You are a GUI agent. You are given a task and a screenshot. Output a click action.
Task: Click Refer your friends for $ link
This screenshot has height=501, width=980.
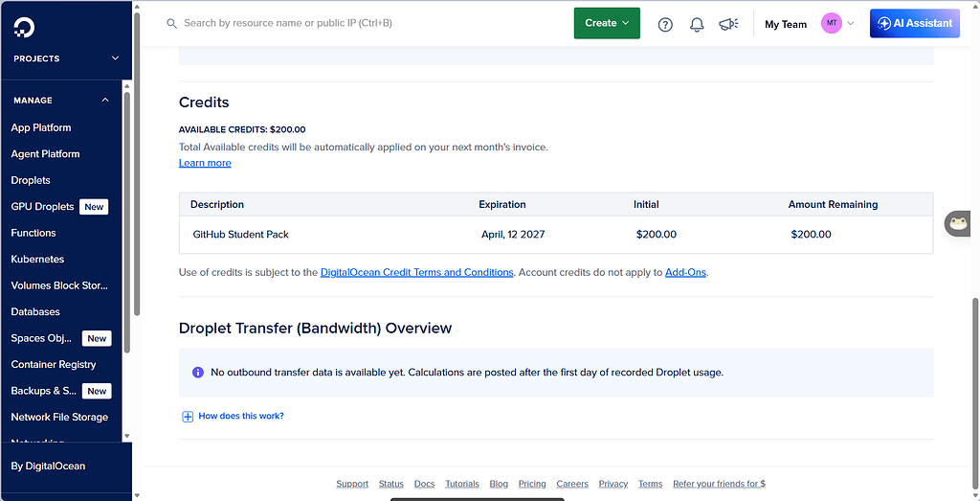tap(720, 484)
